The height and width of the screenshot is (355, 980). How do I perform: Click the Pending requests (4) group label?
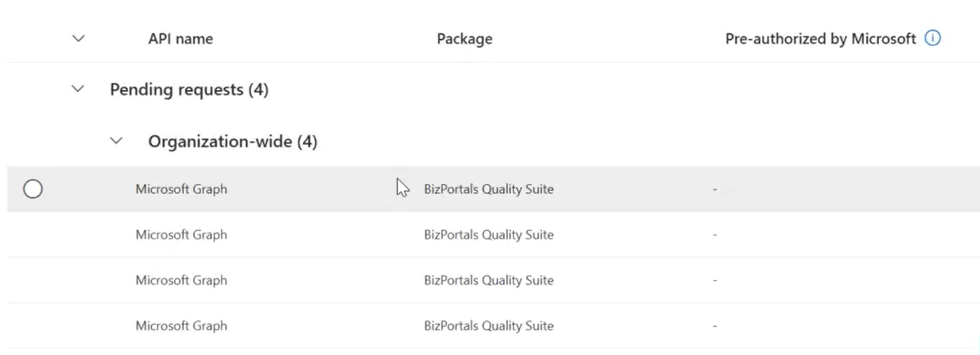click(x=189, y=90)
